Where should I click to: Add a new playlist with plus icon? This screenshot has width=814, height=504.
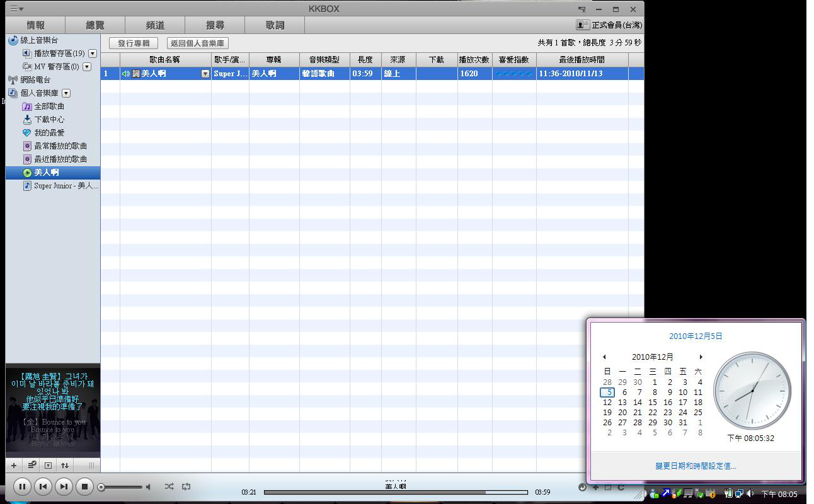[14, 466]
